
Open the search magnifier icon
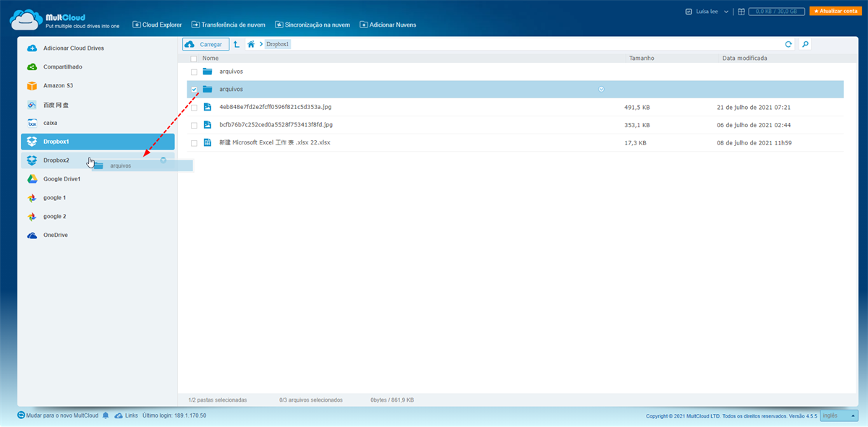pyautogui.click(x=805, y=44)
